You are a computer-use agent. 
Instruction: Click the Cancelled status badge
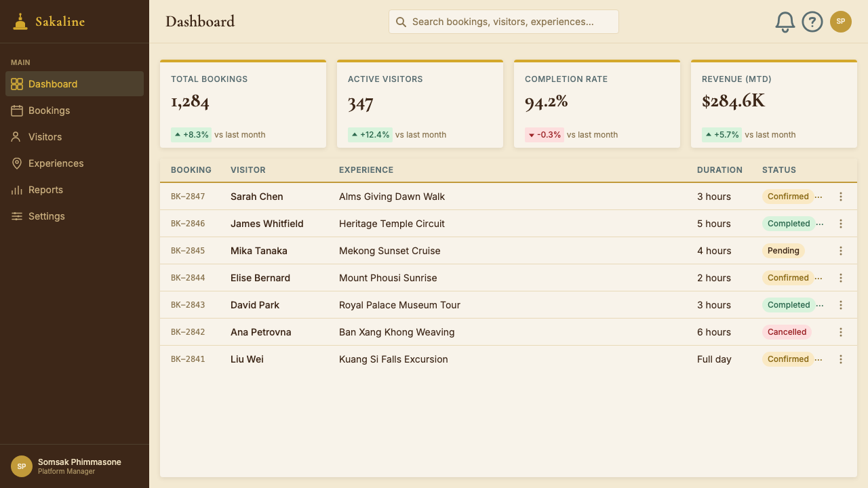click(787, 332)
